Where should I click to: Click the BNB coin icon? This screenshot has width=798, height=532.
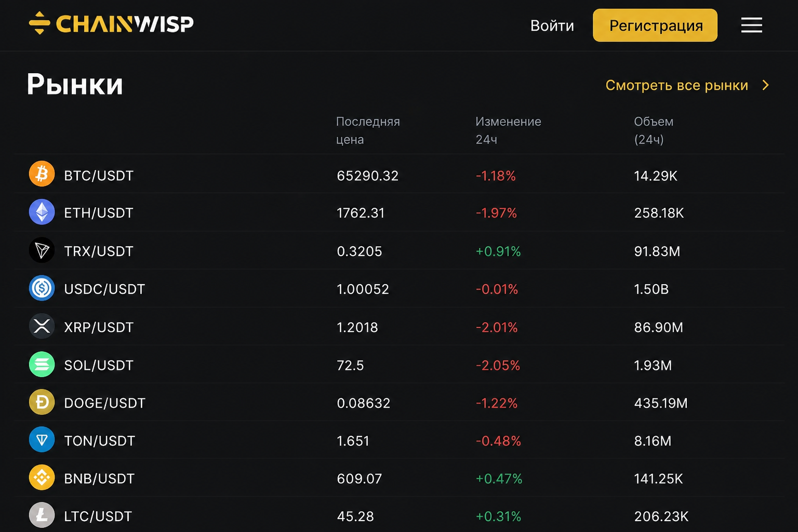pos(42,477)
